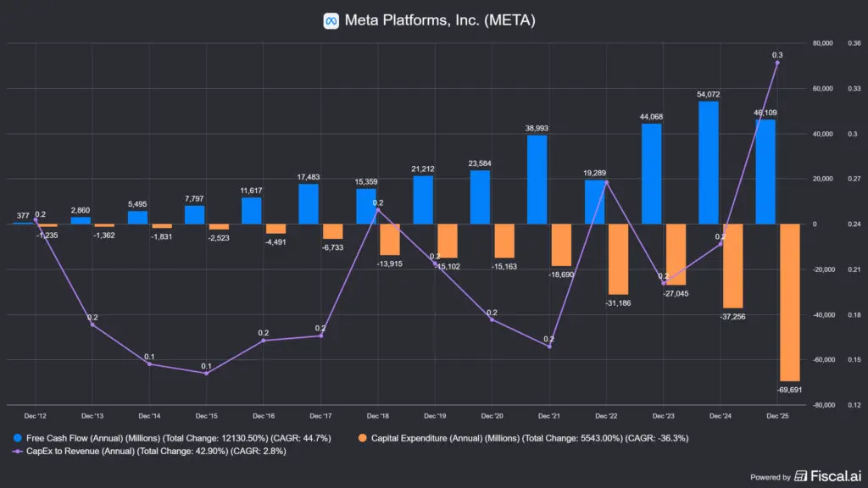Viewport: 868px width, 488px height.
Task: Click the Meta Platforms, Inc. (META) chart title
Action: [x=440, y=20]
